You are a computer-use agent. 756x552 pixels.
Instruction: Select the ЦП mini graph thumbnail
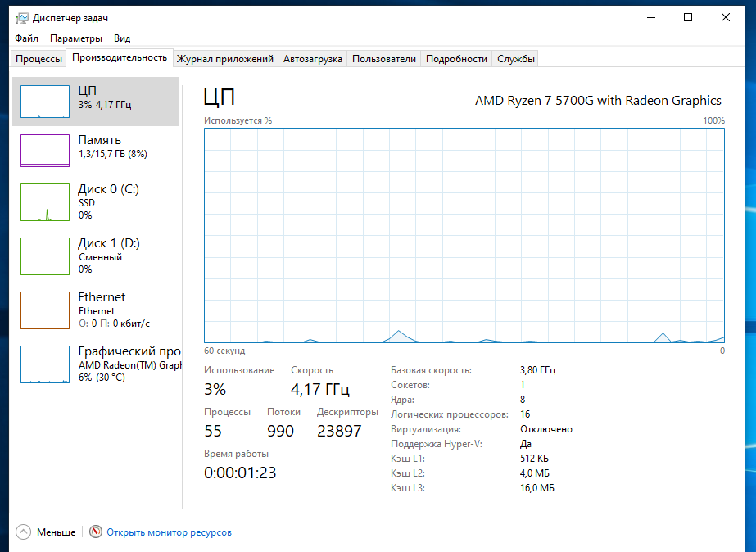[45, 102]
